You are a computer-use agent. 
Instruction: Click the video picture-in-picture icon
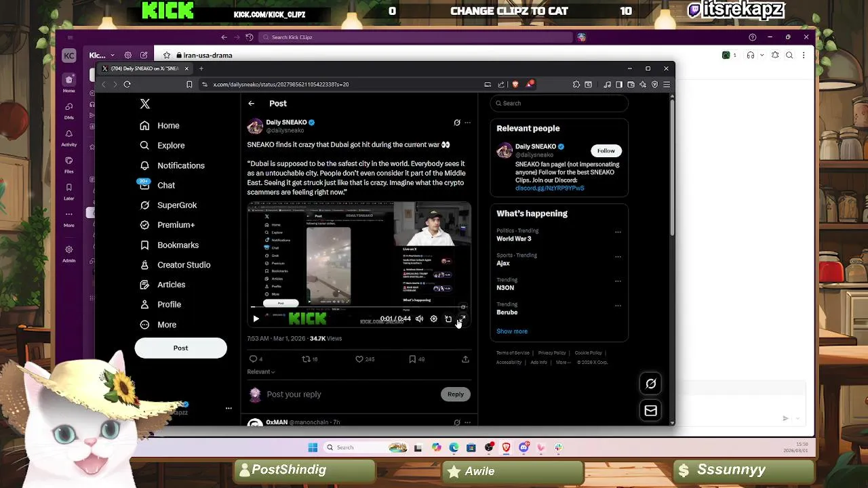[x=448, y=319]
